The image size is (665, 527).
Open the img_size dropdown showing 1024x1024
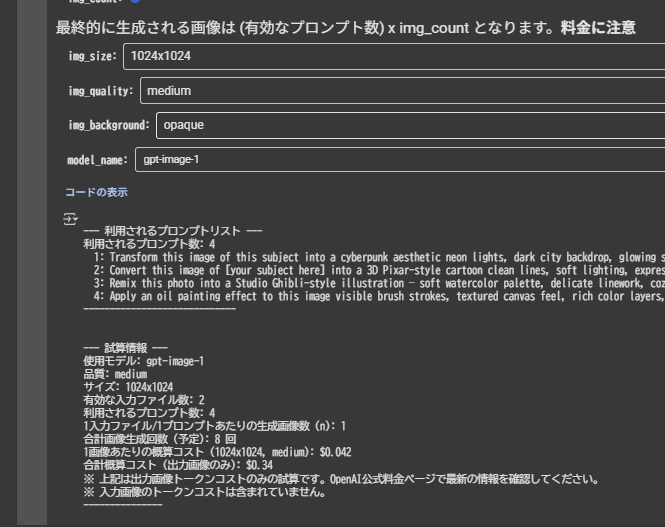394,56
